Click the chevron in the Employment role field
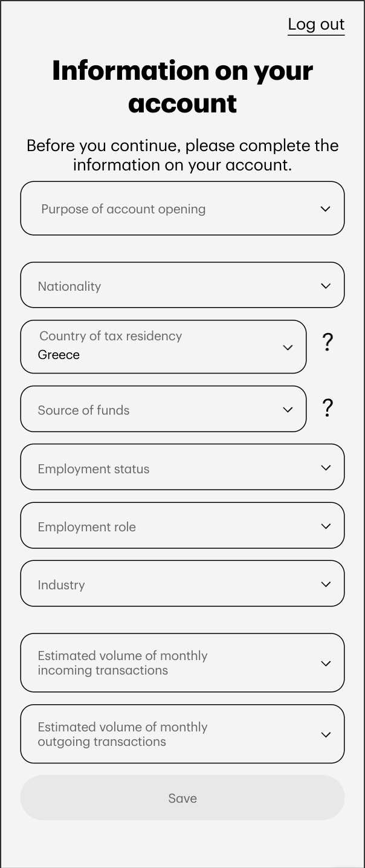Viewport: 365px width, 868px height. (326, 526)
